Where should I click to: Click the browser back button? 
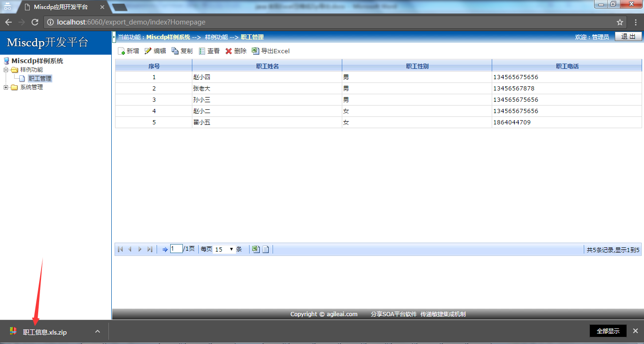8,22
